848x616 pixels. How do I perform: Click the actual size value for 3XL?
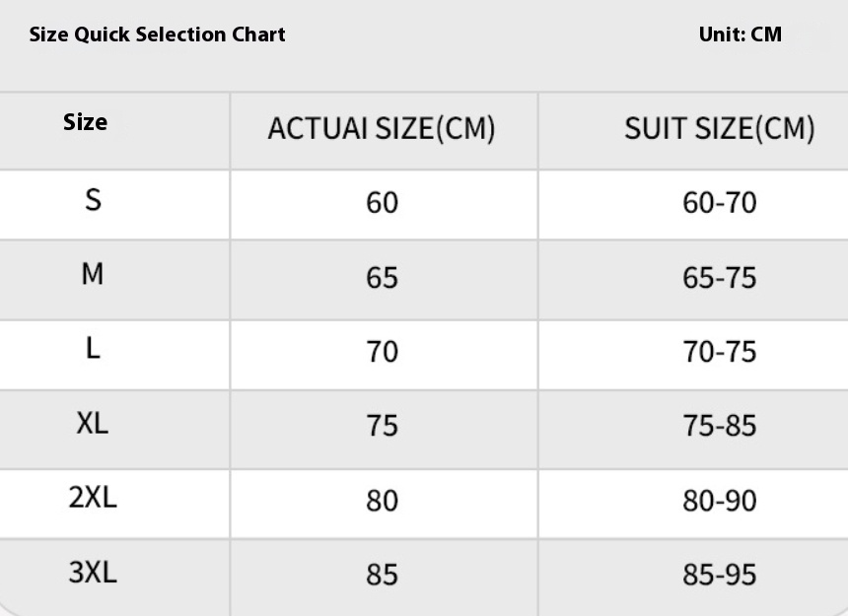click(382, 575)
